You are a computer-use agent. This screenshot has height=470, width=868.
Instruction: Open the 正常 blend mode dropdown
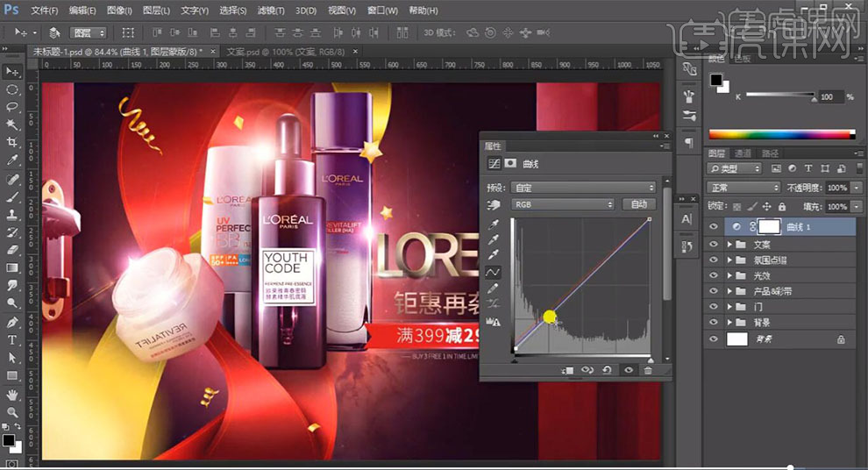click(x=743, y=188)
